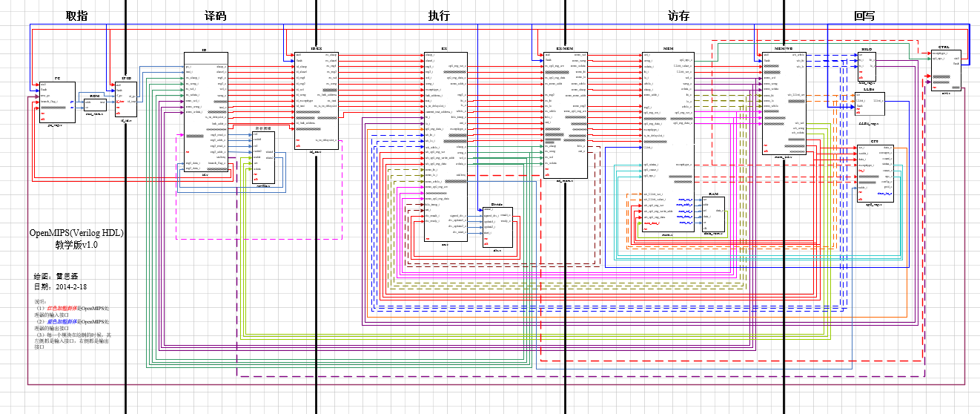Click the date line 日期：2014-2-18
980x414 pixels.
[x=61, y=286]
